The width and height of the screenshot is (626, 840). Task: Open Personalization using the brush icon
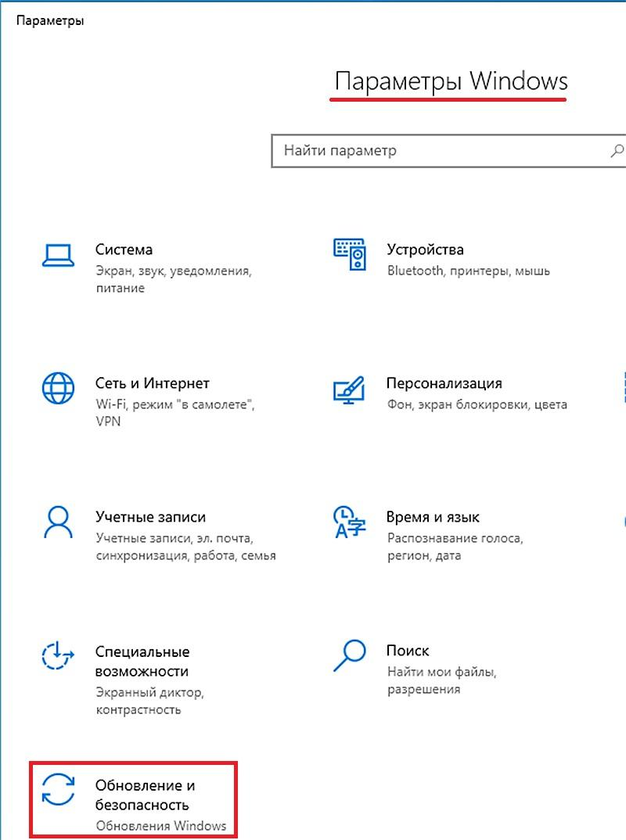point(349,391)
